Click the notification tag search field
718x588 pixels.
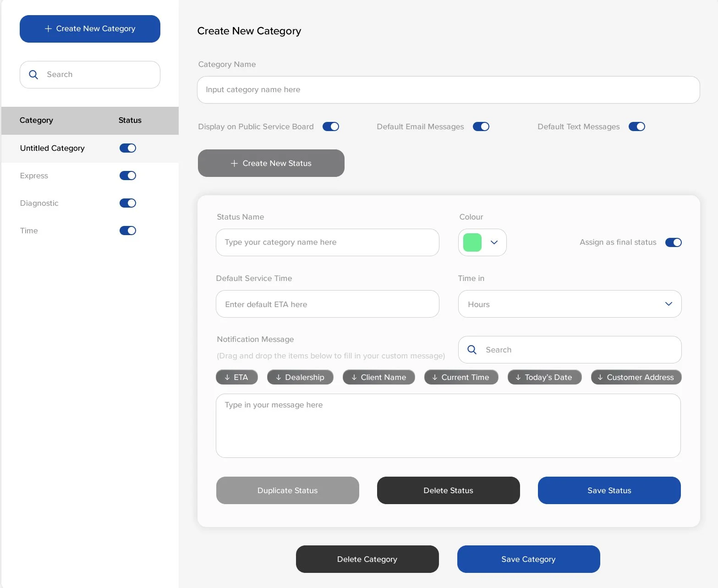tap(570, 350)
